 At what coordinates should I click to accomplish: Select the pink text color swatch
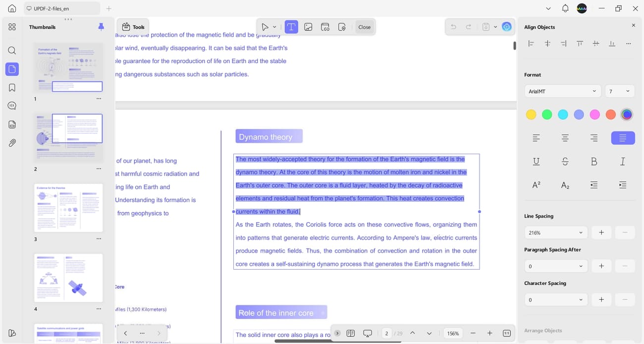coord(594,114)
